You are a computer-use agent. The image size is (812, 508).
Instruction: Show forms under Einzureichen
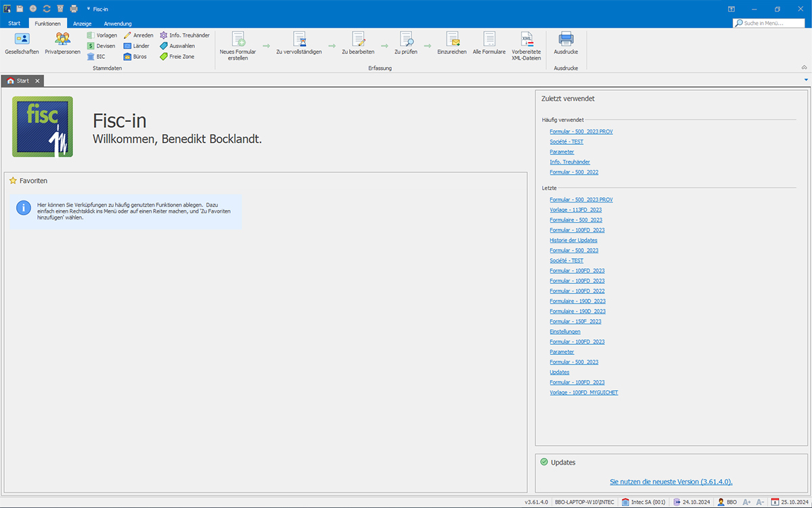coord(451,43)
